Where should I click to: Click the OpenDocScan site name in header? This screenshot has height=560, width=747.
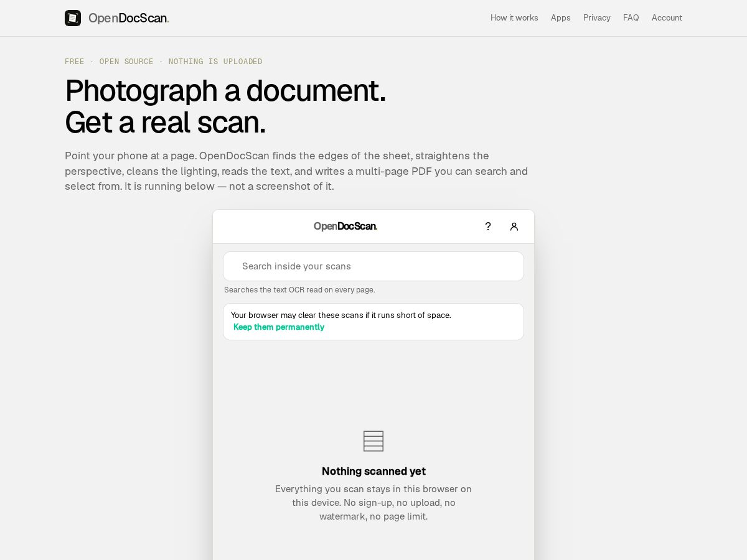click(129, 18)
